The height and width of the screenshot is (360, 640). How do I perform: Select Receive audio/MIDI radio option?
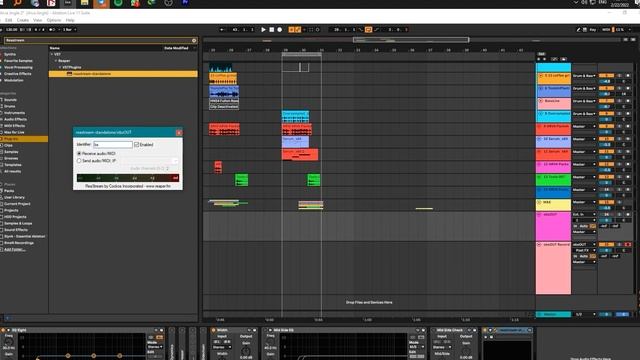(x=79, y=153)
